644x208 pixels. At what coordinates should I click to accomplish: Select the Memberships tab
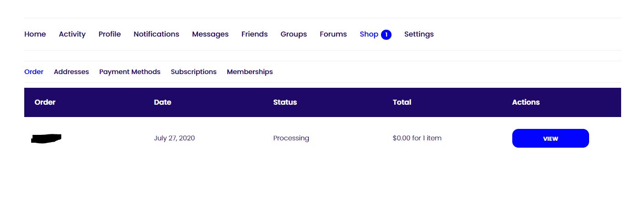pos(250,72)
